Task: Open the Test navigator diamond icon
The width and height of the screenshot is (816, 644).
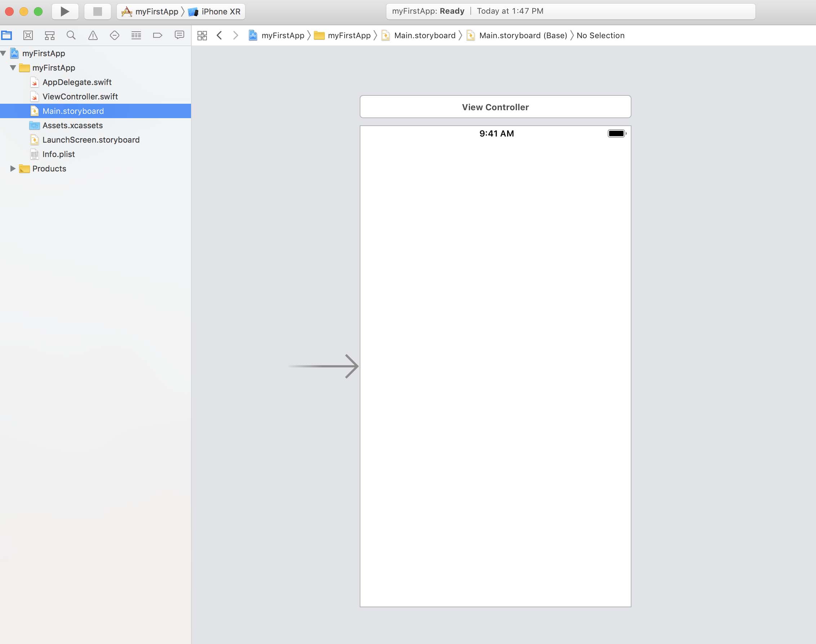Action: pyautogui.click(x=114, y=35)
